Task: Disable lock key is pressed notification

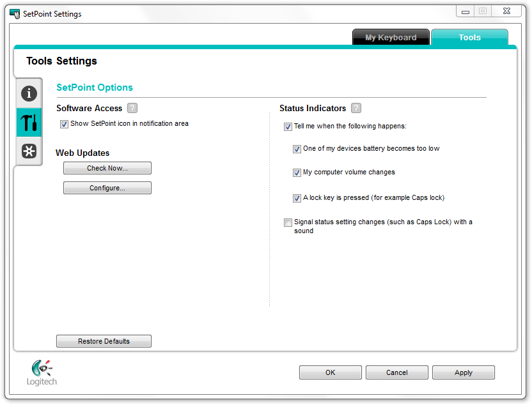Action: pyautogui.click(x=297, y=198)
